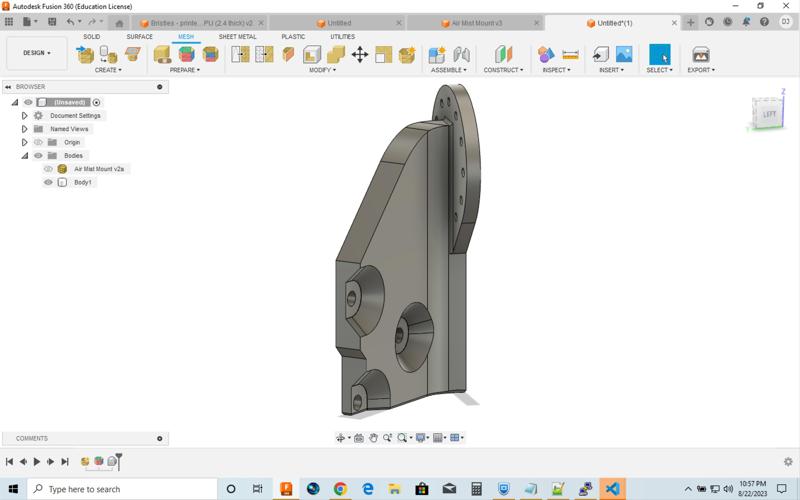This screenshot has width=800, height=500.
Task: Click the Select tool icon
Action: click(x=659, y=55)
